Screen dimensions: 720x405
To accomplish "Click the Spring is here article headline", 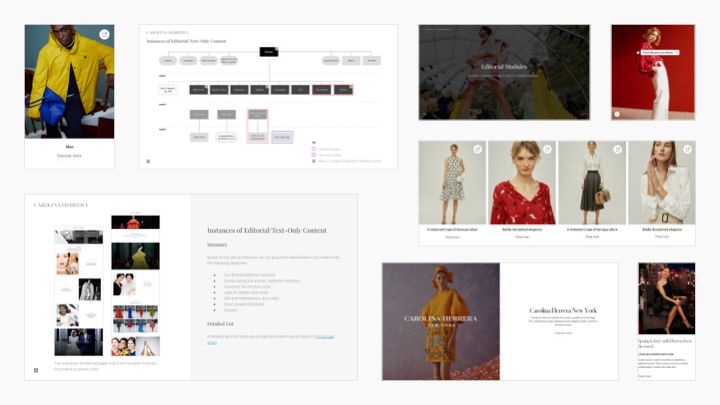I will point(665,343).
